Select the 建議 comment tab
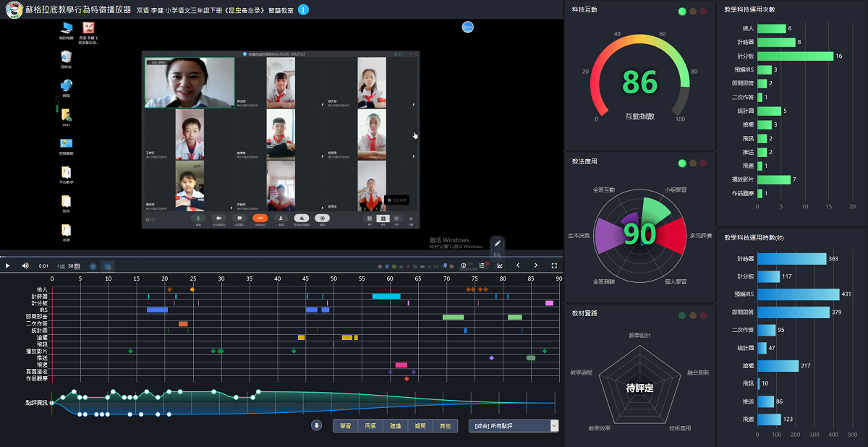Viewport: 868px width, 447px height. 394,426
